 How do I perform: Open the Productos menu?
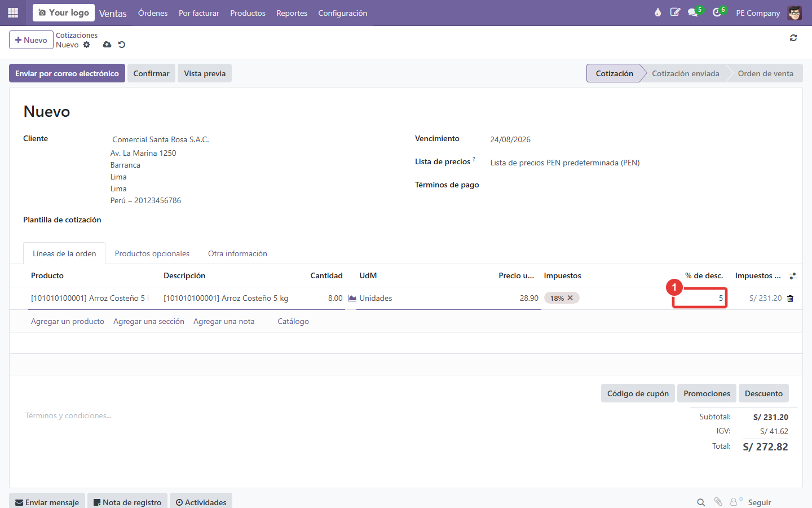click(x=248, y=13)
